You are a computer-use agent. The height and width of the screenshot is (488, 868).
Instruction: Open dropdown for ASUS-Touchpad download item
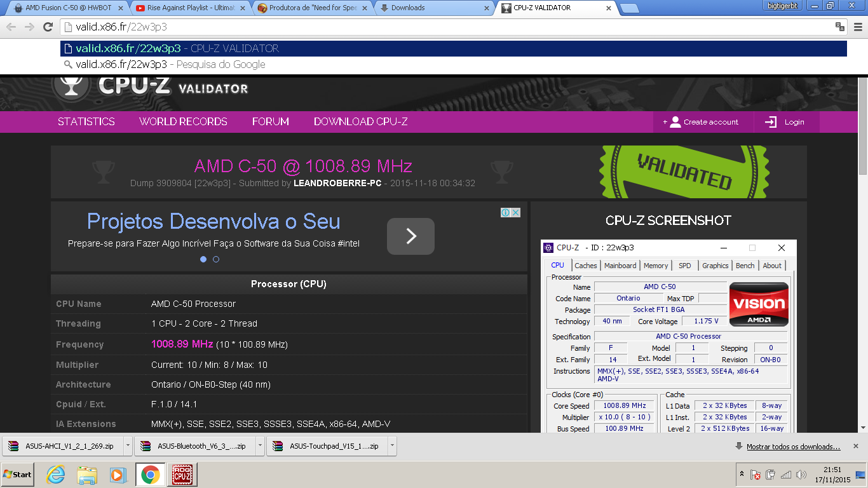(392, 446)
